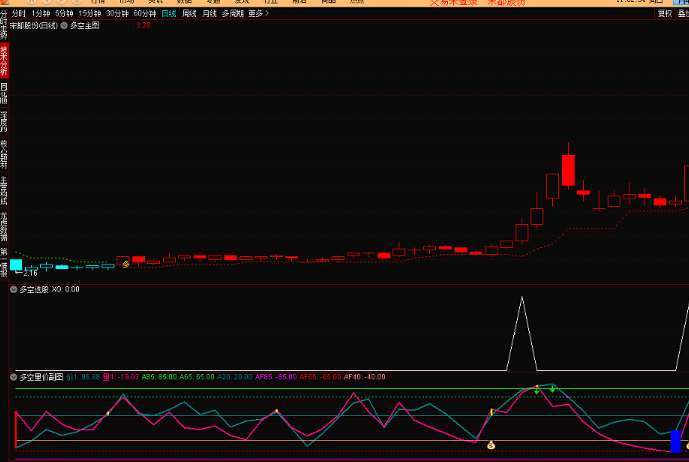Expand the 更多 periods menu
689x462 pixels.
[258, 14]
